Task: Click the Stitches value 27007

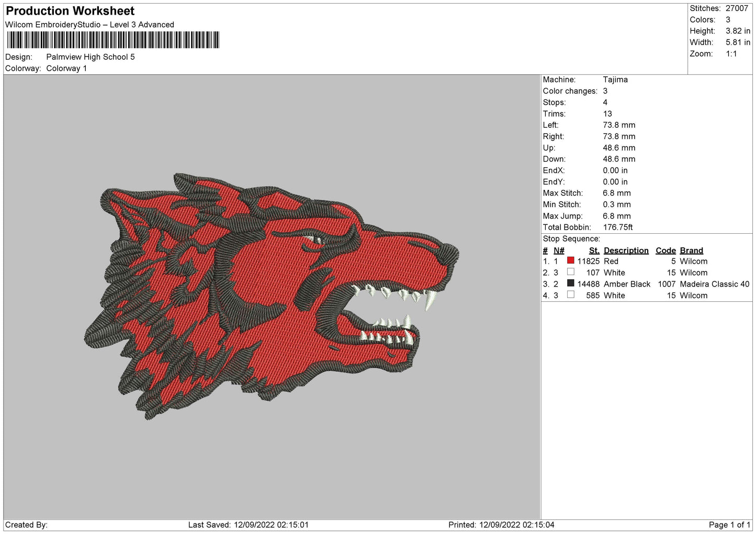Action: point(737,8)
